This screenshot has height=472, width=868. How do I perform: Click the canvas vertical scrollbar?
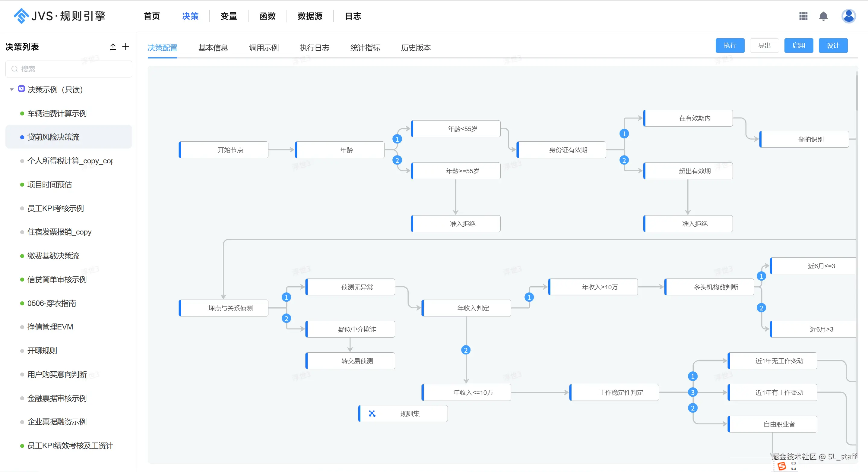tap(857, 93)
